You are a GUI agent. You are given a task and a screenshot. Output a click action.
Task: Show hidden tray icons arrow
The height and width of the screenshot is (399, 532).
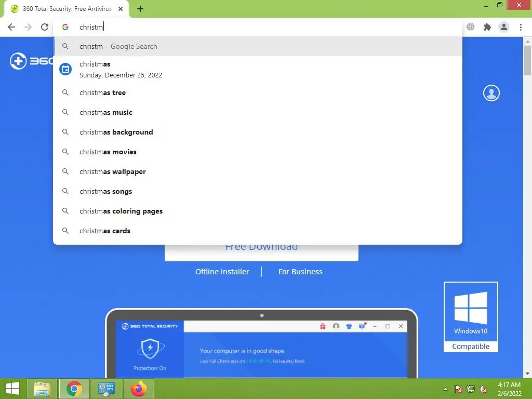click(445, 389)
